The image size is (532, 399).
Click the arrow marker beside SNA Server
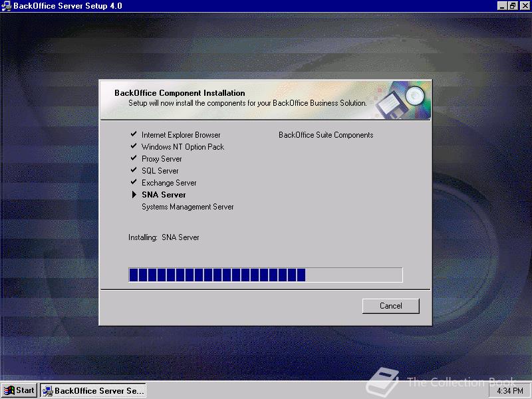(x=134, y=194)
